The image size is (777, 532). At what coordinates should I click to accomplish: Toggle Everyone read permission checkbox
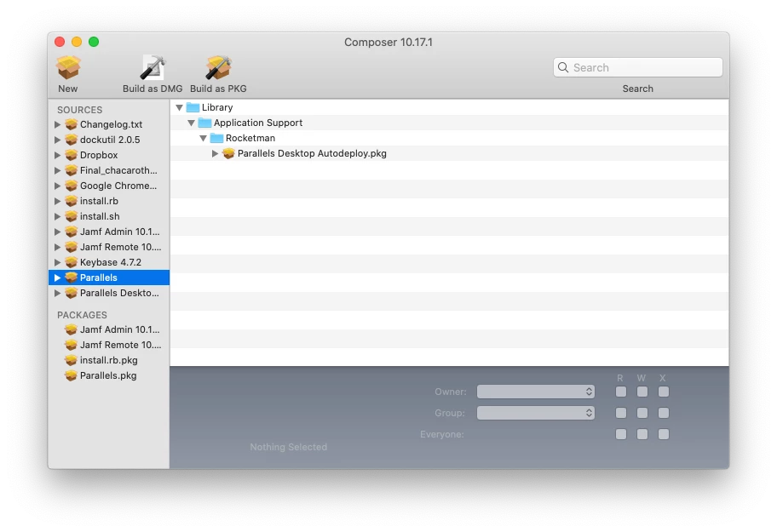(621, 434)
